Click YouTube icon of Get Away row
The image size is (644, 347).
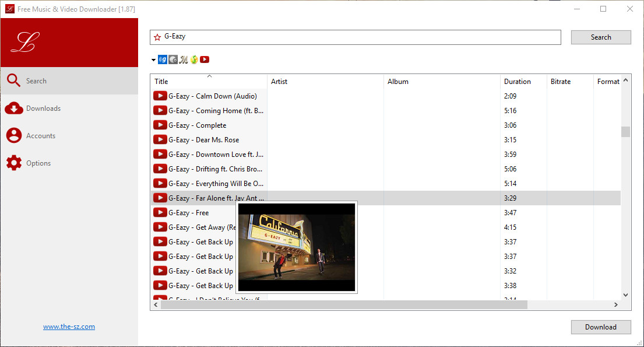coord(160,227)
